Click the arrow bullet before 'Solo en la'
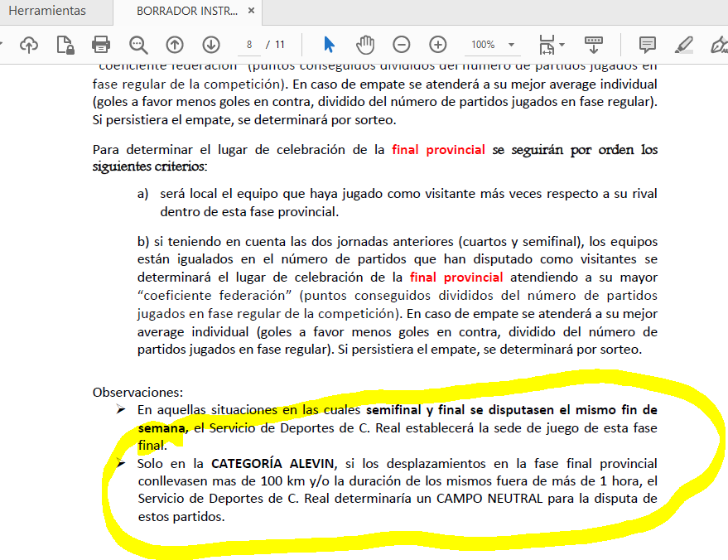The width and height of the screenshot is (728, 560). [x=121, y=463]
